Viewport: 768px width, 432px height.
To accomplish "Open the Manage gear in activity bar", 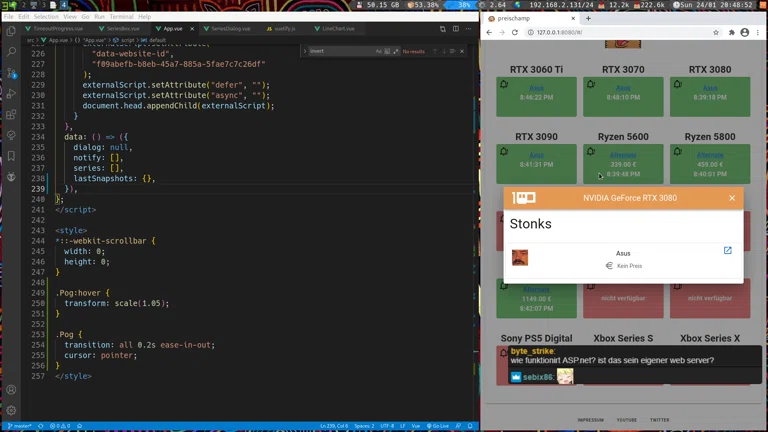I will pos(11,410).
